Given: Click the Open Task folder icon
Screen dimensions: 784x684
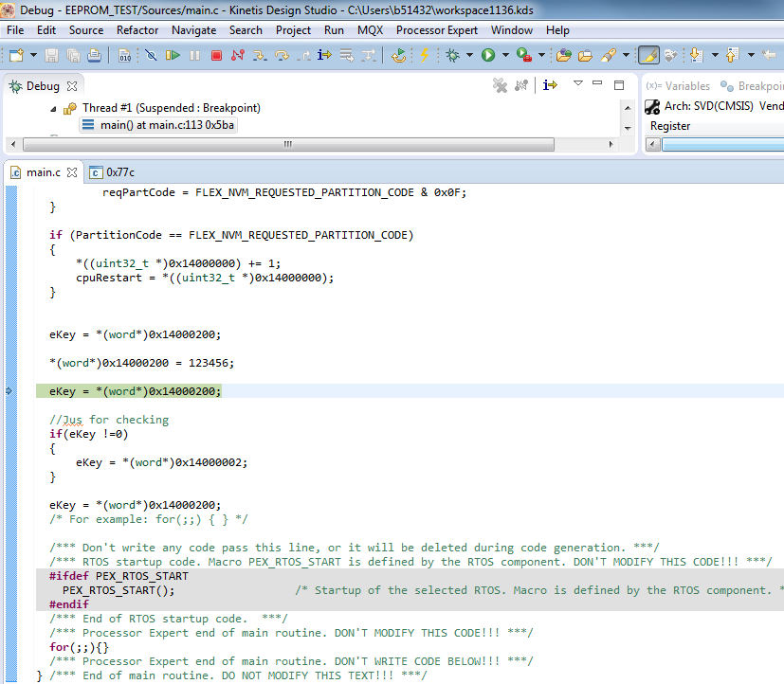Looking at the screenshot, I should coord(586,55).
